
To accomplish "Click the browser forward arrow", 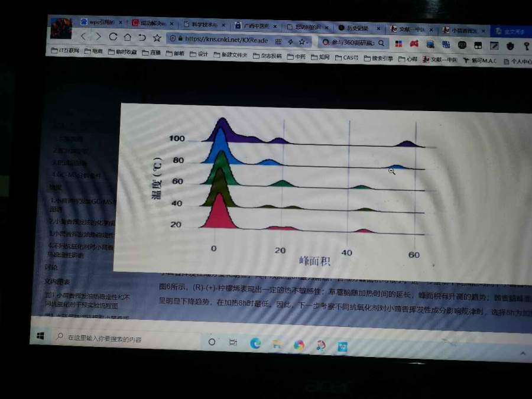I will [x=98, y=37].
